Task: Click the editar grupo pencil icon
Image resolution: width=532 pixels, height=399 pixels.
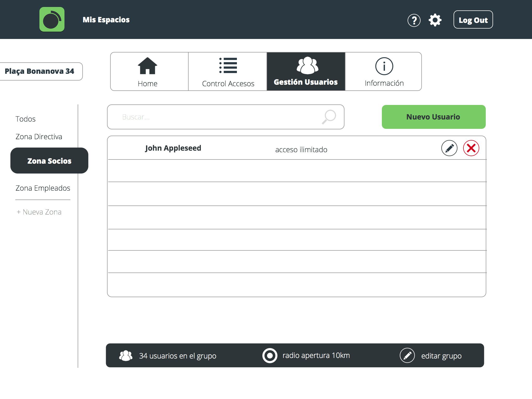Action: point(407,355)
